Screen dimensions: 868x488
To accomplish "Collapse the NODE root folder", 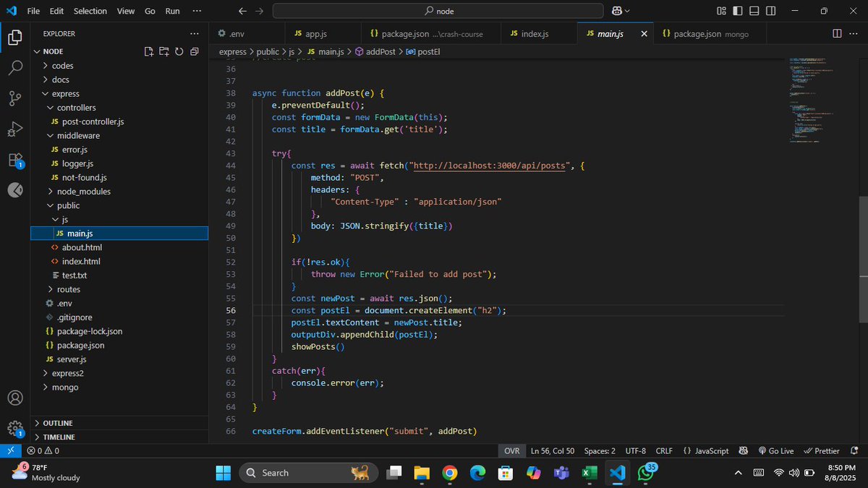I will (x=119, y=51).
